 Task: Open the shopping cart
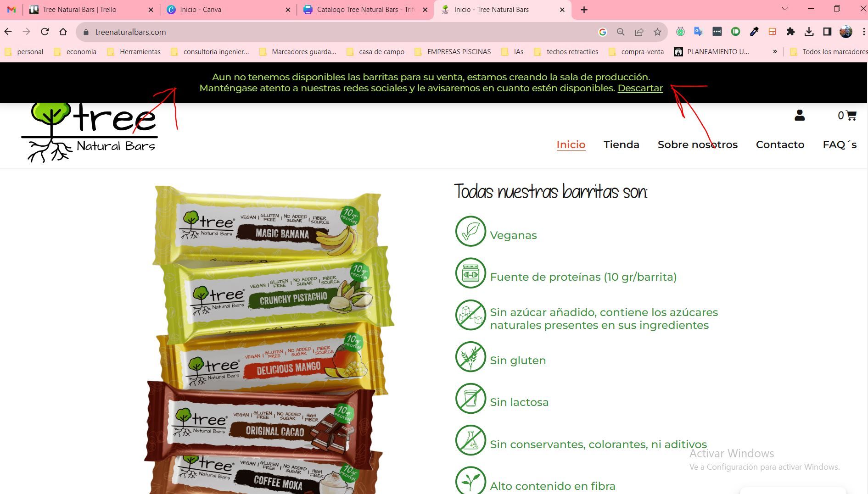847,116
